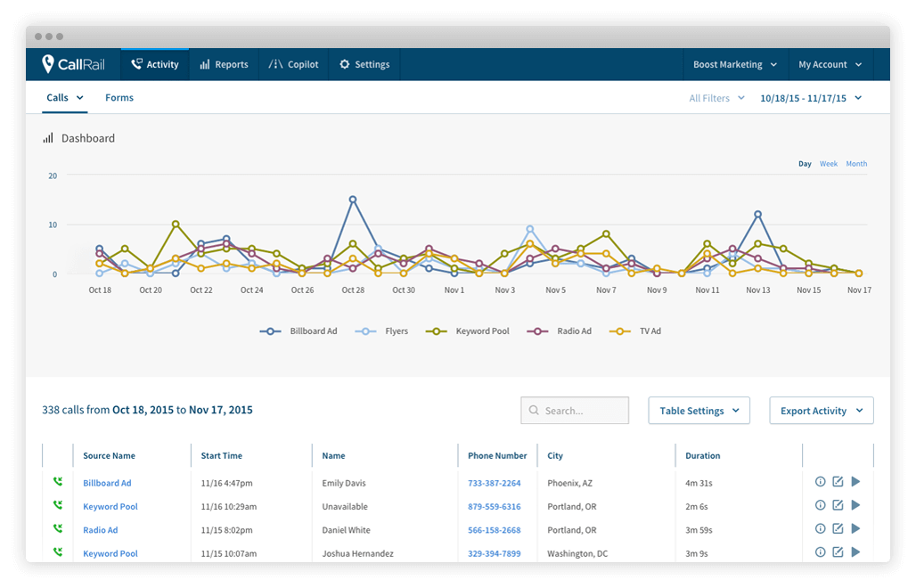Open the edit note icon for Daniel White
Viewport: 916px width, 588px height.
tap(838, 528)
